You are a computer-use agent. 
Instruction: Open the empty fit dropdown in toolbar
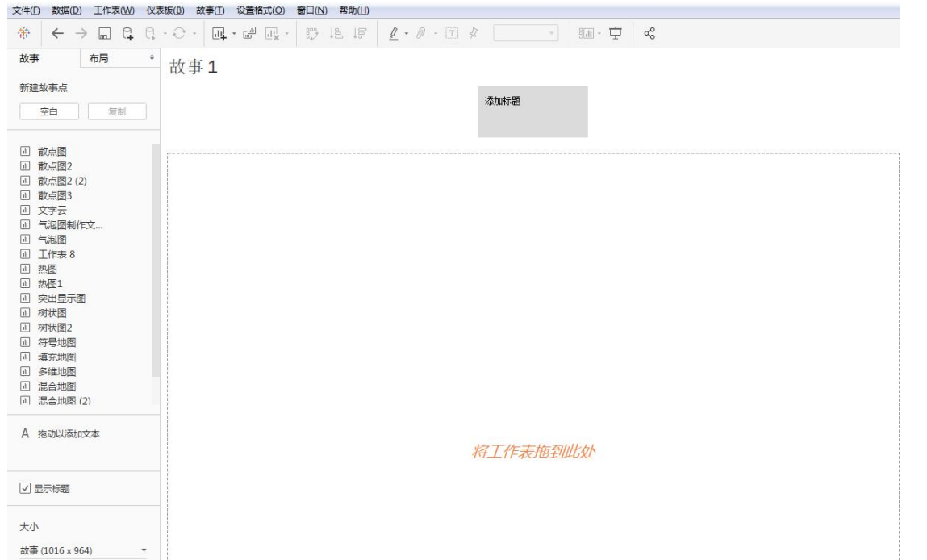pyautogui.click(x=525, y=34)
